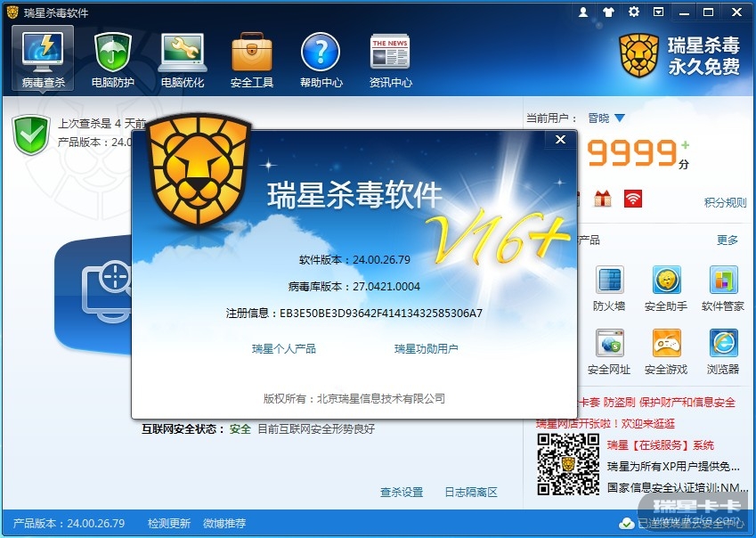Click the software version 24.00.26.79 text in dialog
This screenshot has width=756, height=538.
pos(355,260)
